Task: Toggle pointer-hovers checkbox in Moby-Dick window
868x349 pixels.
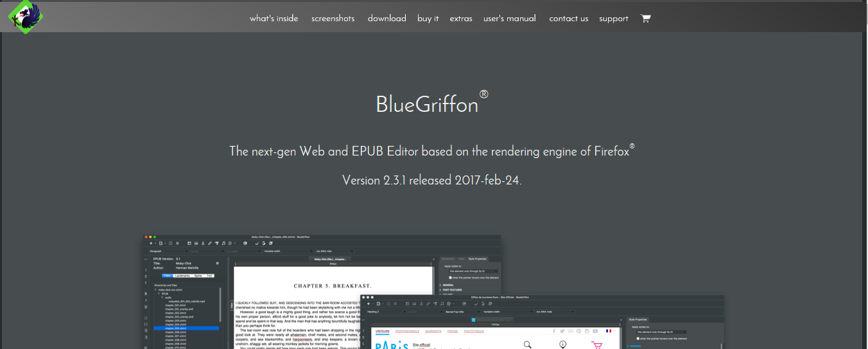Action: click(451, 278)
